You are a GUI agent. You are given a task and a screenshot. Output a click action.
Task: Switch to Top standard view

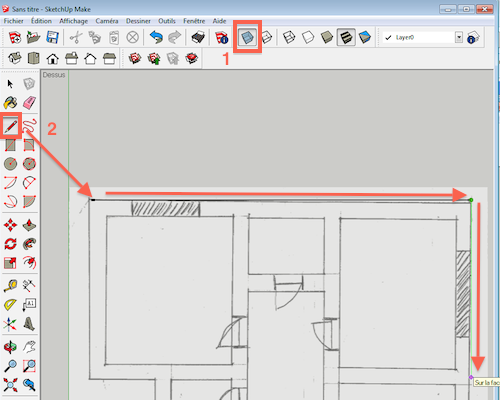(33, 59)
